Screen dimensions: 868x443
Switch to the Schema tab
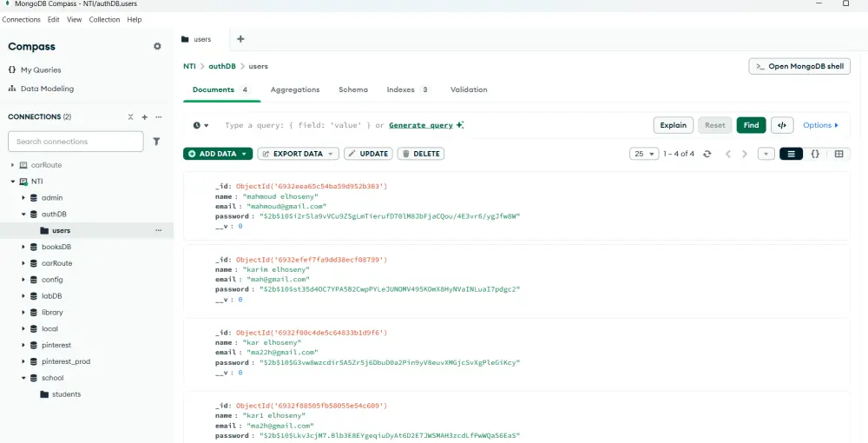tap(353, 89)
